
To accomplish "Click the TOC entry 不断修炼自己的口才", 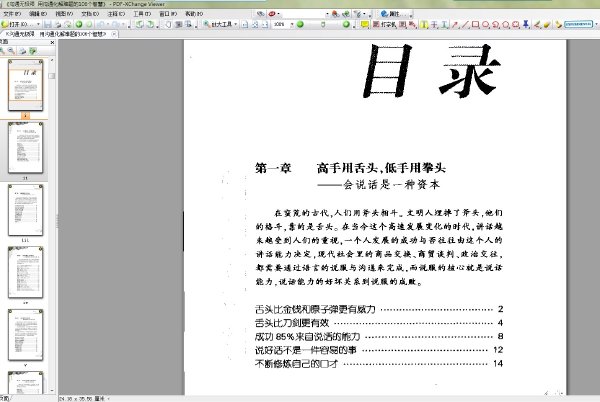I will [296, 363].
